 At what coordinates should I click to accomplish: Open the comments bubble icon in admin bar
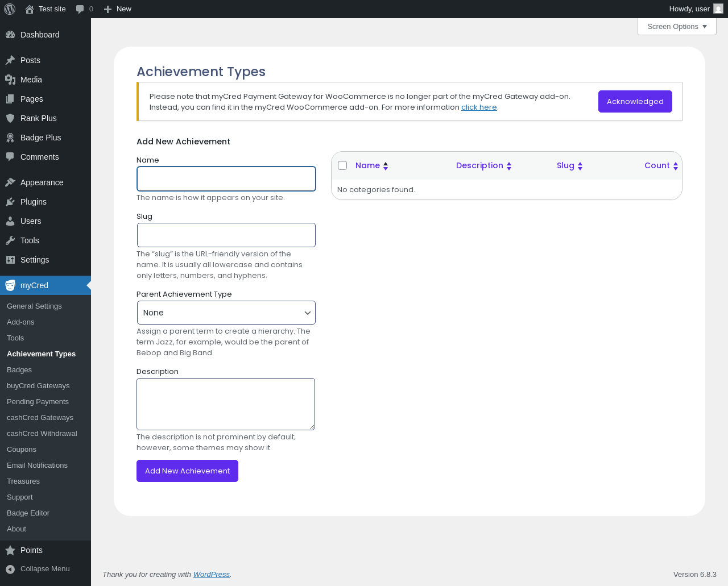80,9
